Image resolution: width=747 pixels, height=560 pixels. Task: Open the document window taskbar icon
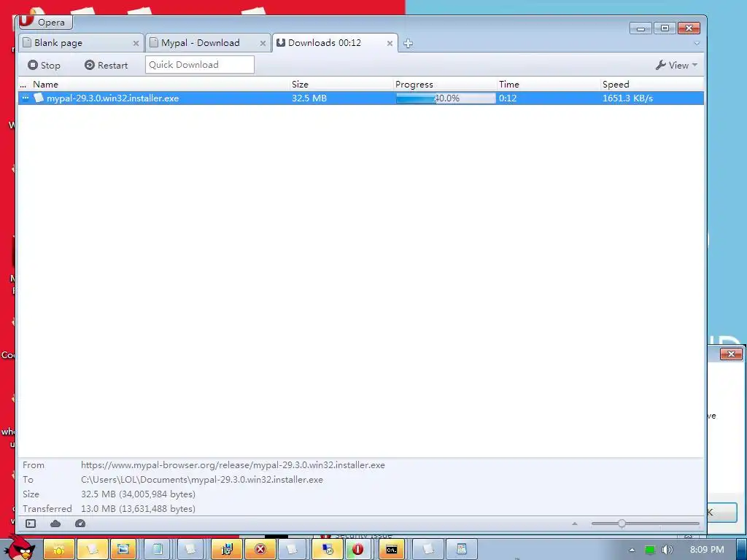click(x=461, y=550)
